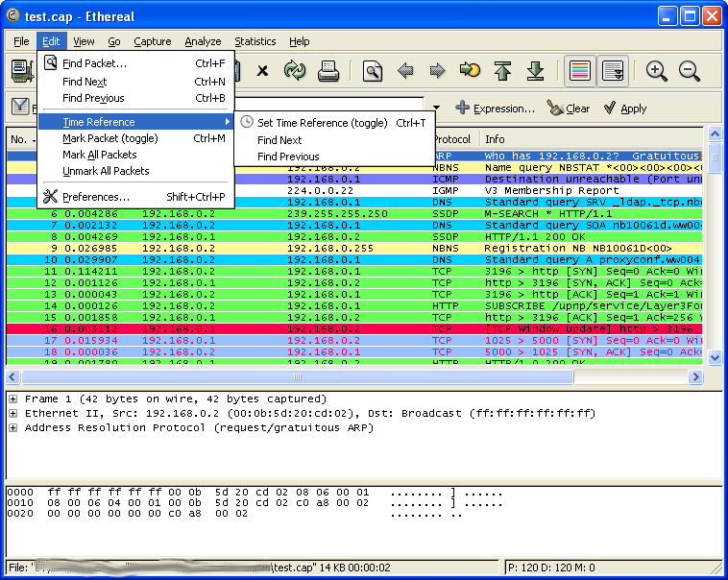
Task: Expand the Ethernet II tree node
Action: 13,413
